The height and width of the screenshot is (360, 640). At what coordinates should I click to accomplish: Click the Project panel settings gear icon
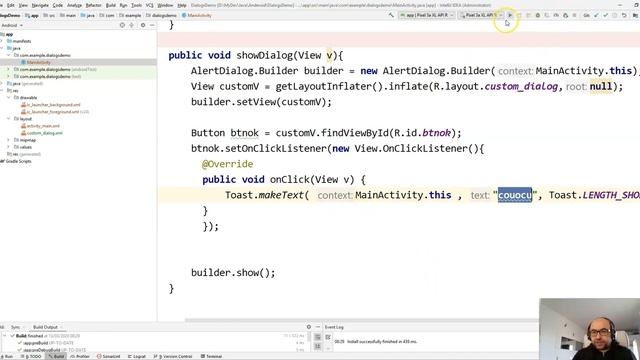coord(143,25)
